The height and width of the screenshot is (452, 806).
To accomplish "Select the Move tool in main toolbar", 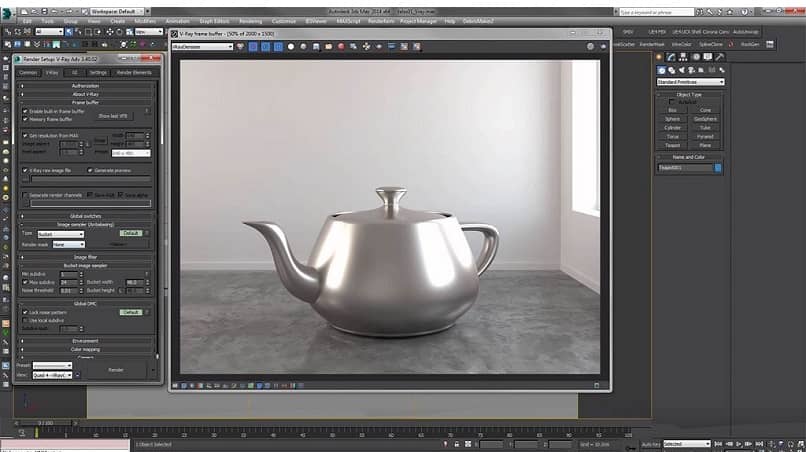I will tap(109, 32).
